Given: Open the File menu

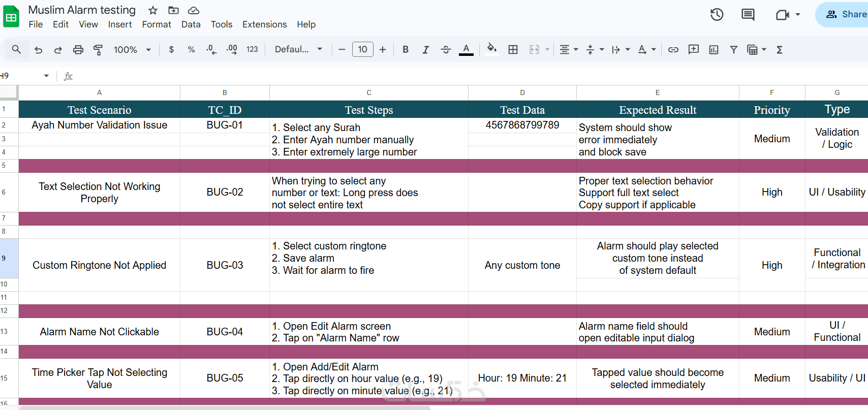Looking at the screenshot, I should pos(36,24).
